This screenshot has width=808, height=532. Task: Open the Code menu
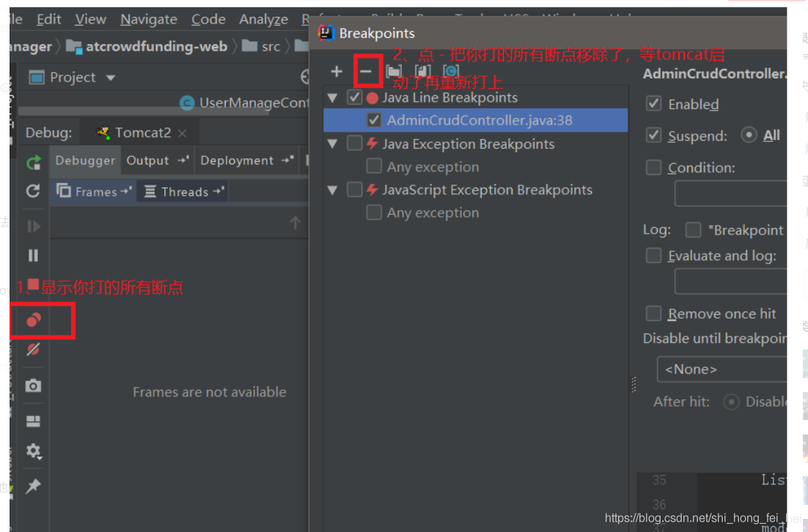(209, 20)
